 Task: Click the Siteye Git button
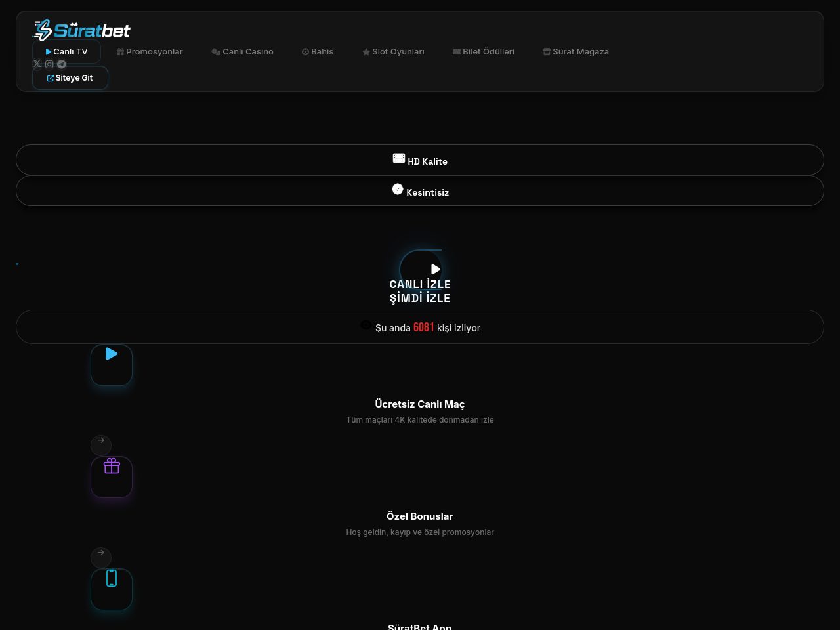[70, 77]
